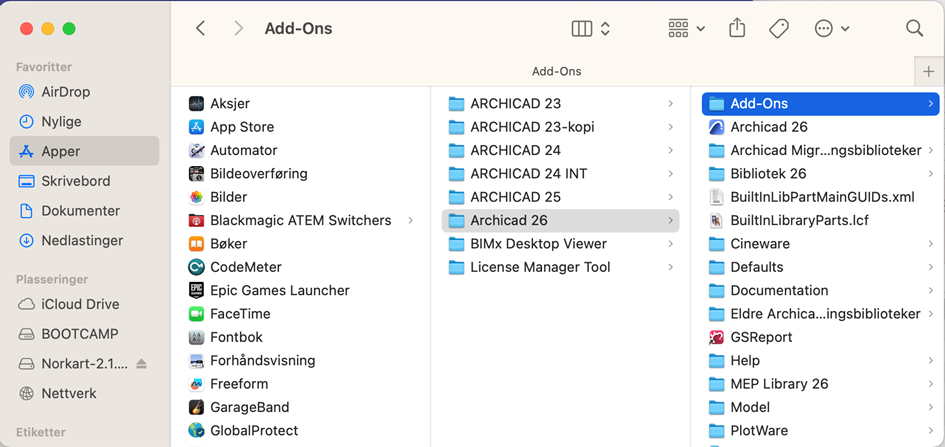Open the group-by options dropdown
The height and width of the screenshot is (447, 945).
pos(687,28)
